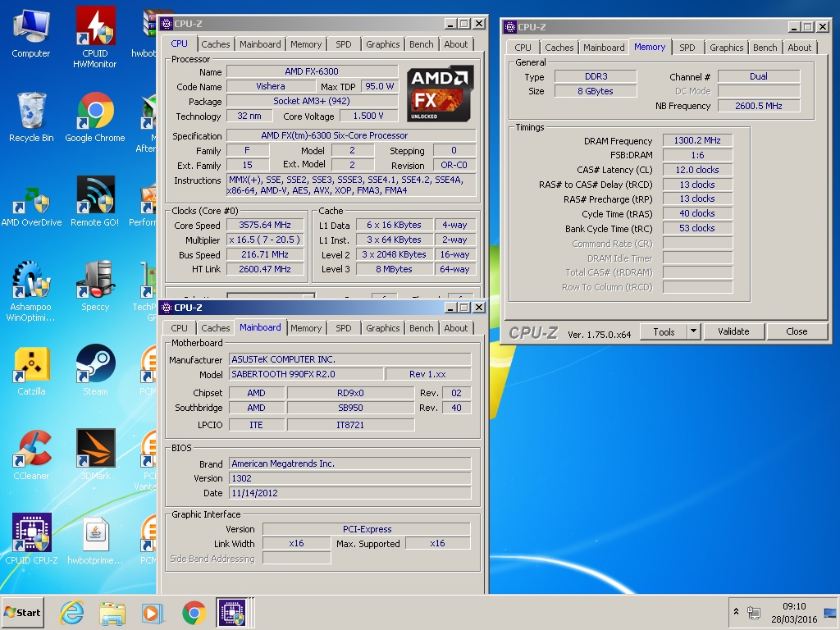The image size is (840, 630).
Task: Click the Validate button
Action: tap(733, 331)
